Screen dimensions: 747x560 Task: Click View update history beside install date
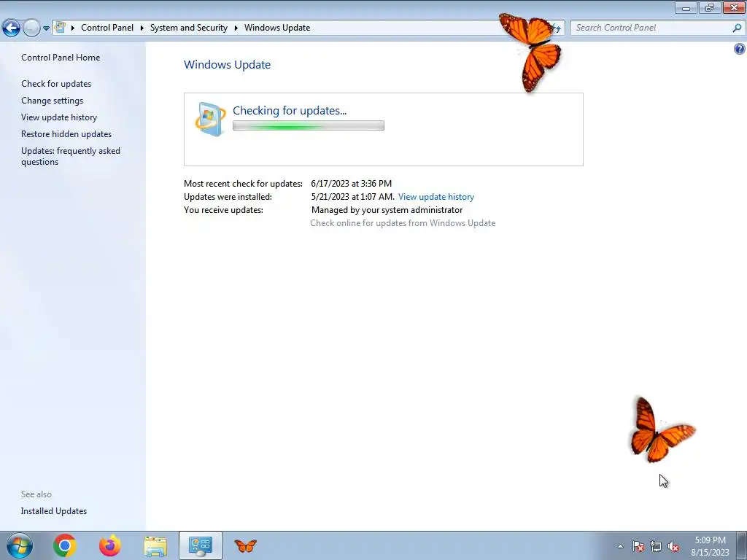[x=436, y=197]
